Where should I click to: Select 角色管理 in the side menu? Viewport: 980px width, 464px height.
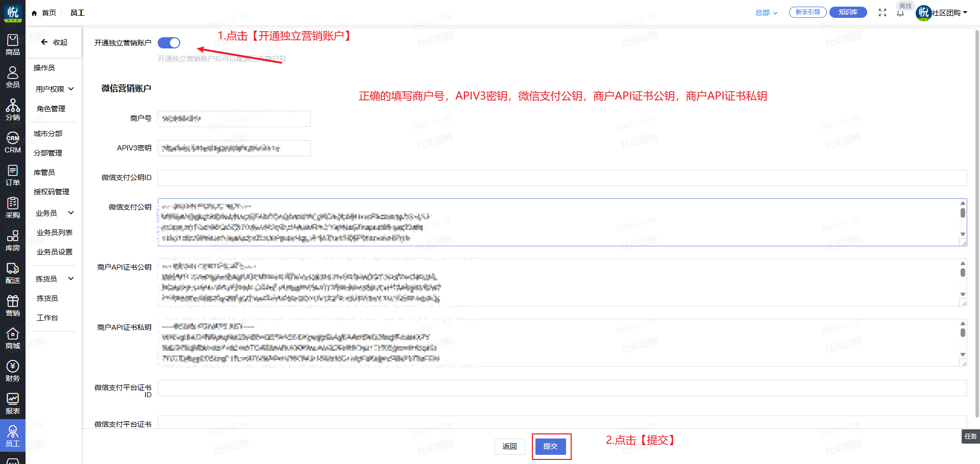pos(51,109)
